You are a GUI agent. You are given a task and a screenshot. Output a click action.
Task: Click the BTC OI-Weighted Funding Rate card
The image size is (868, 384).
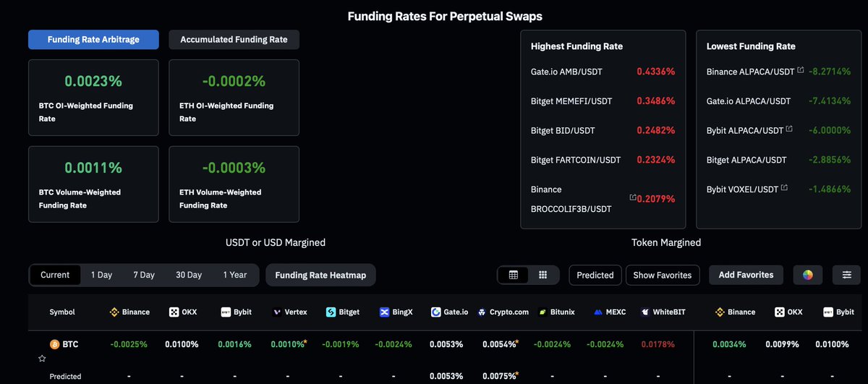[93, 98]
